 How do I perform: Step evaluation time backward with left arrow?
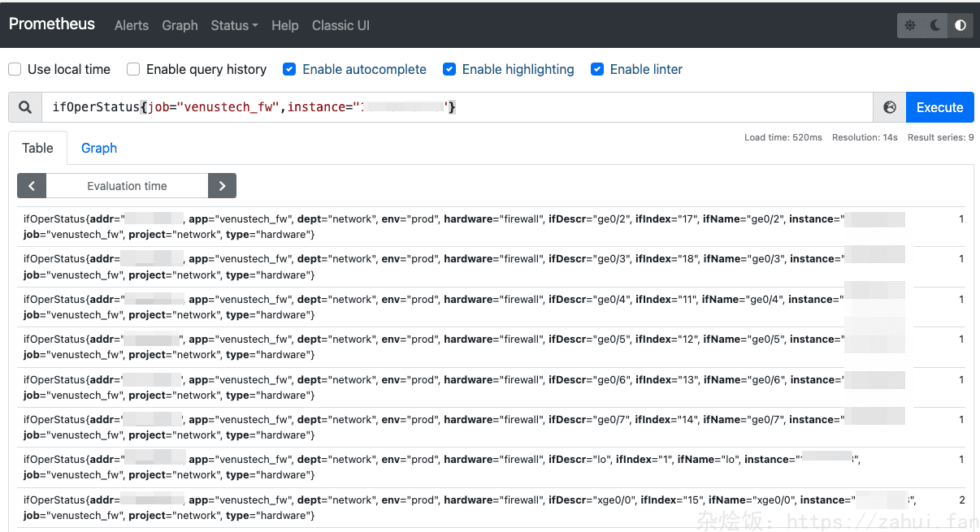pos(32,186)
